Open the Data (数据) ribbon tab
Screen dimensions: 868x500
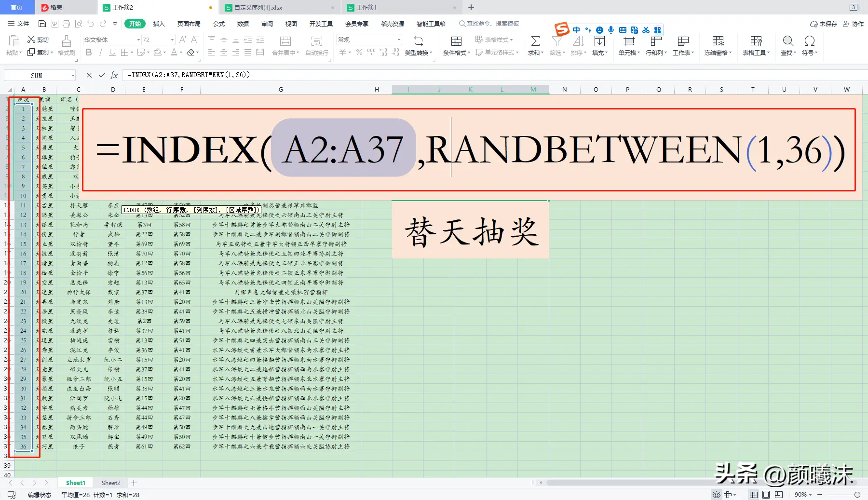[243, 24]
